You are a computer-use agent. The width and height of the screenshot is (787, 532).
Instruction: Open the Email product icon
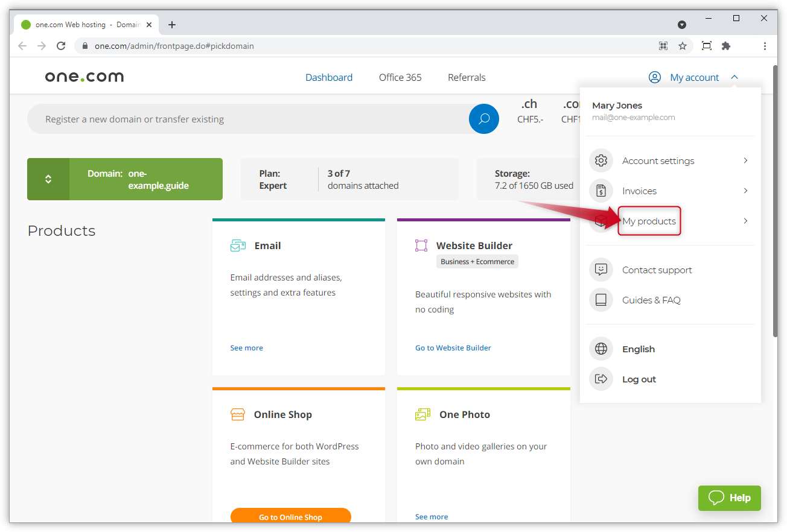237,245
